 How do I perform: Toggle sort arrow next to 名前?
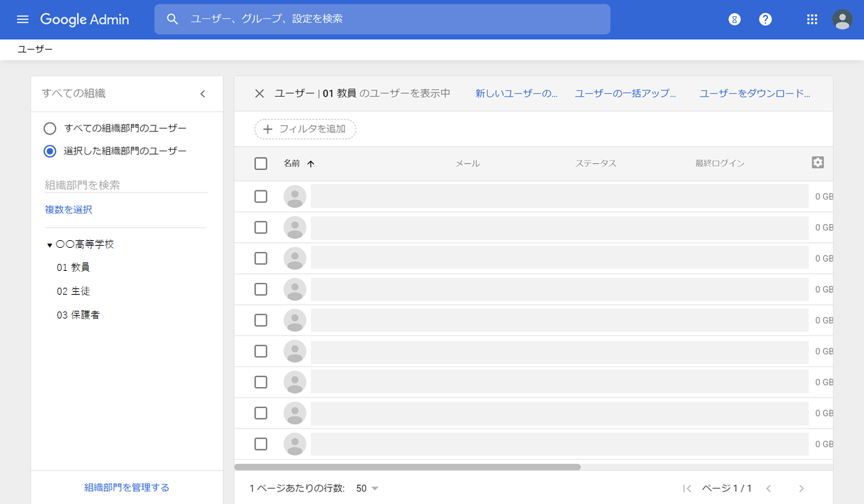tap(311, 164)
